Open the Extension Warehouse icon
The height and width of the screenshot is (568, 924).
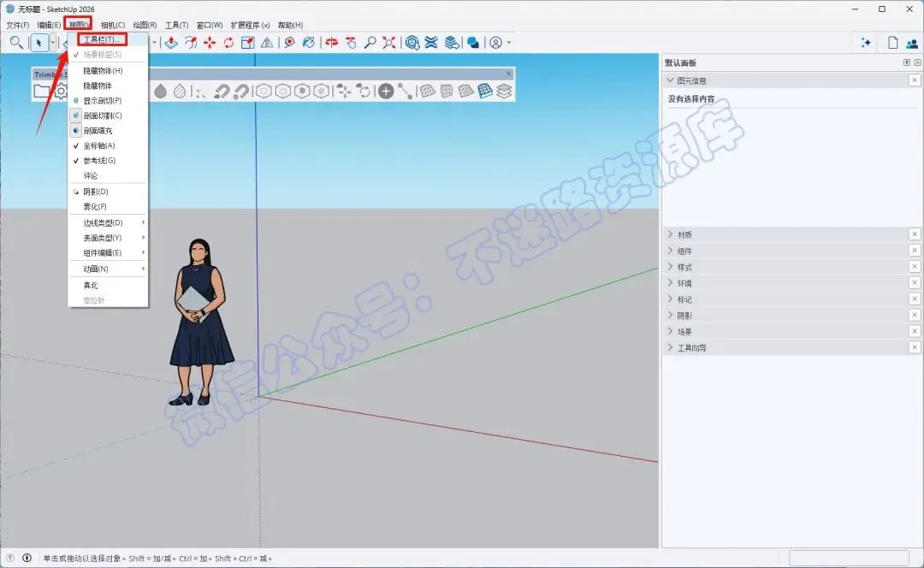coord(431,43)
